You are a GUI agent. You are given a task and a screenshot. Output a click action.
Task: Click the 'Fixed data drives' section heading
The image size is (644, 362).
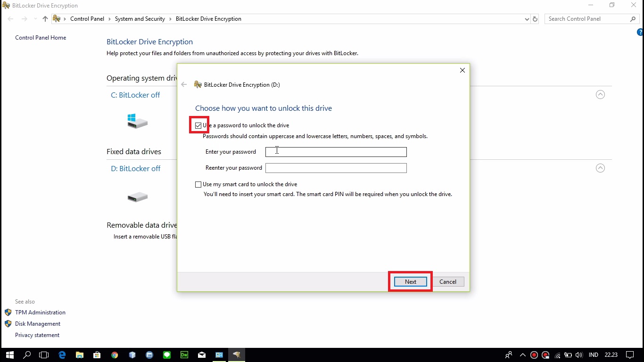[x=134, y=151]
